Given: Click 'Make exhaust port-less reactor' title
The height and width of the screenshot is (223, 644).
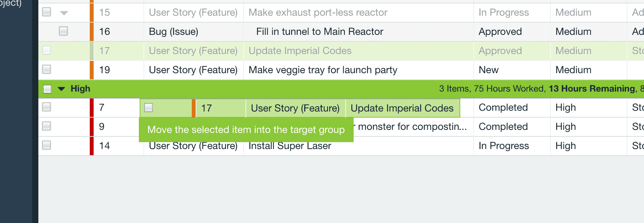Looking at the screenshot, I should click(318, 13).
